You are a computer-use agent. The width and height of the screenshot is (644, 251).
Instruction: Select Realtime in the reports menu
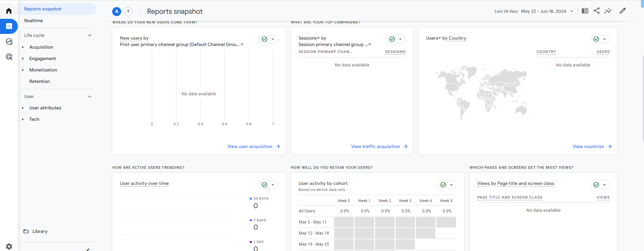[x=34, y=21]
